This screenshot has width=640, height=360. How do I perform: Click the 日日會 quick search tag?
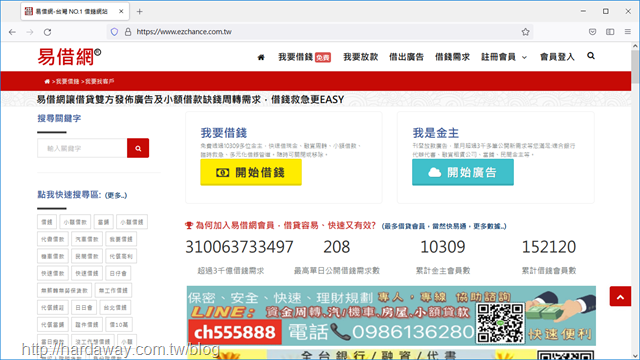[84, 308]
